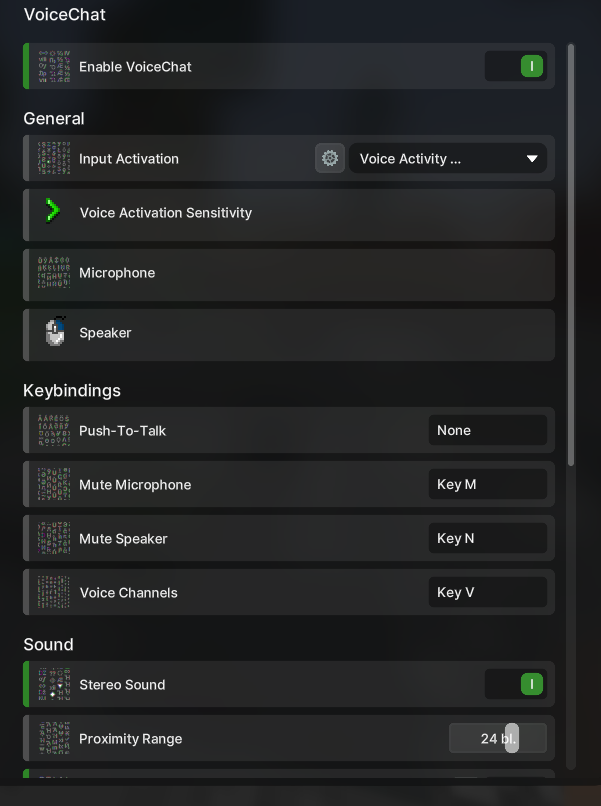Viewport: 601px width, 806px height.
Task: Open the Speaker device row
Action: pos(289,335)
